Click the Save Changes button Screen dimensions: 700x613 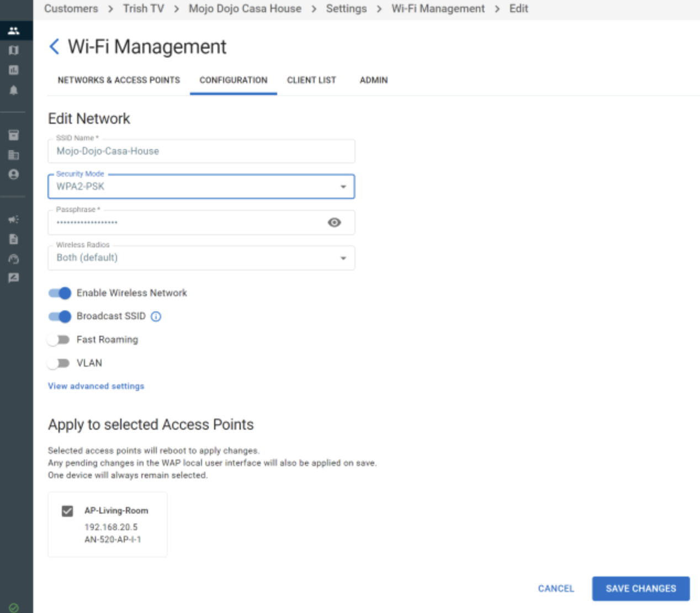[x=641, y=589]
